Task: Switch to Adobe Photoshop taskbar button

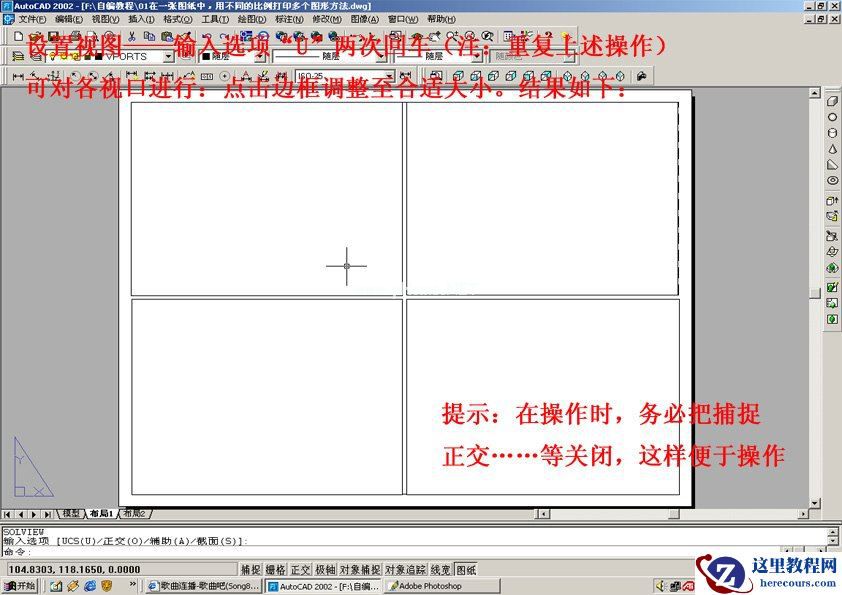Action: pos(442,586)
